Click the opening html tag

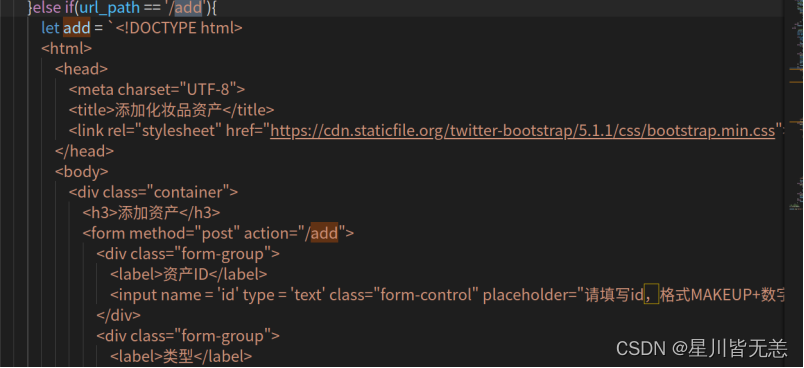point(67,49)
